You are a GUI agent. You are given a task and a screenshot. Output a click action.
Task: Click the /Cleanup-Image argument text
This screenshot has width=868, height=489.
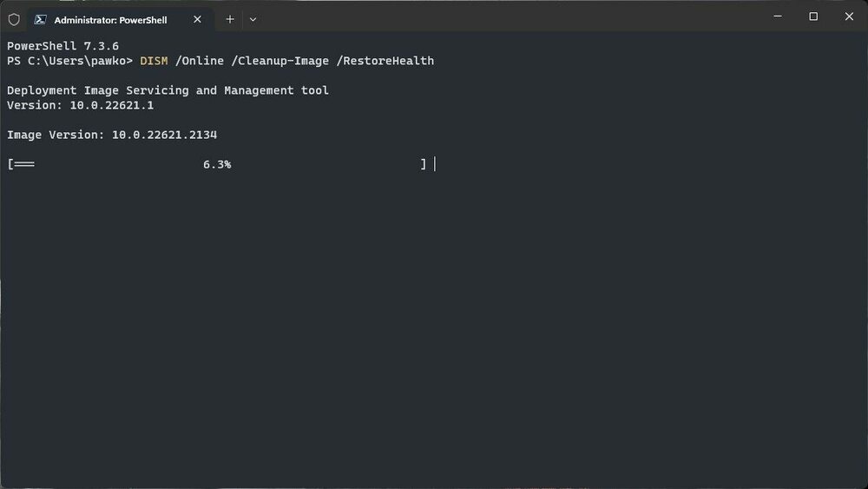(x=279, y=61)
